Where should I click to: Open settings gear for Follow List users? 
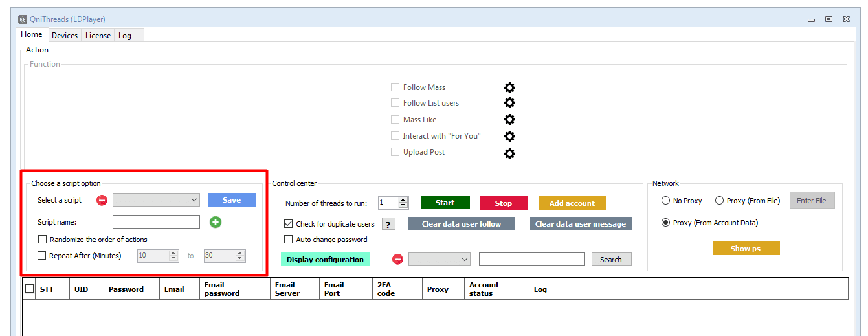coord(509,103)
